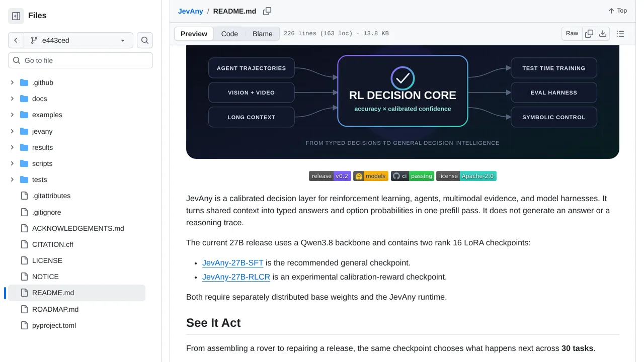Viewport: 644px width, 362px height.
Task: Copy the README.md file path
Action: [267, 11]
